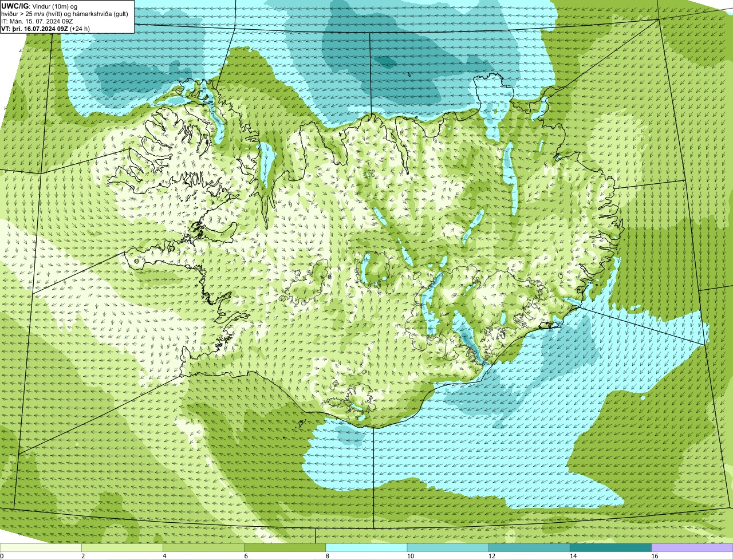Click the 'VT: þri. 16.07.2024 09Z (+24 h)' line
Screen dimensions: 733x560
(x=46, y=28)
